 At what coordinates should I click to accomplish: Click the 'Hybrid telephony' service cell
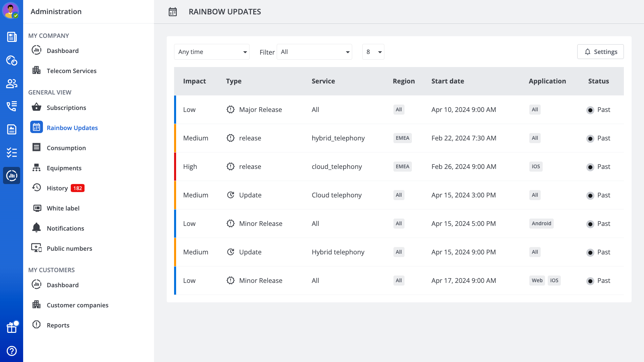click(338, 252)
